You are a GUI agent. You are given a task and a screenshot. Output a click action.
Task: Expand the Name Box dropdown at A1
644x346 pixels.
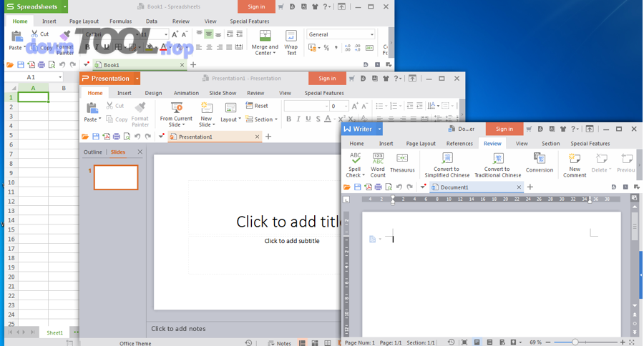tap(60, 77)
